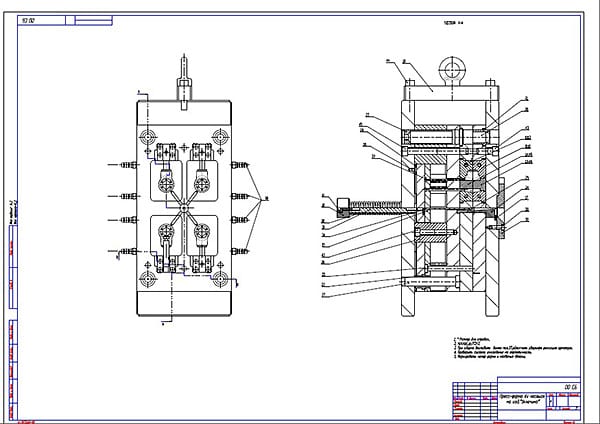Click the top-right guide pin circle in plan view

point(218,135)
